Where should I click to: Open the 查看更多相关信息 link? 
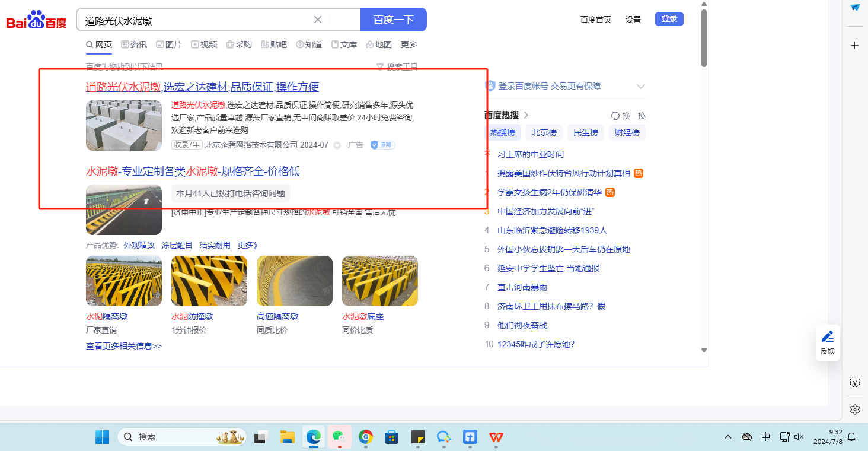pyautogui.click(x=123, y=346)
